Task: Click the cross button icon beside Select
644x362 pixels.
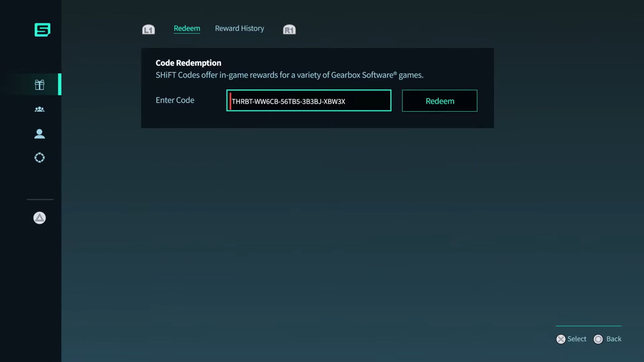Action: point(561,339)
